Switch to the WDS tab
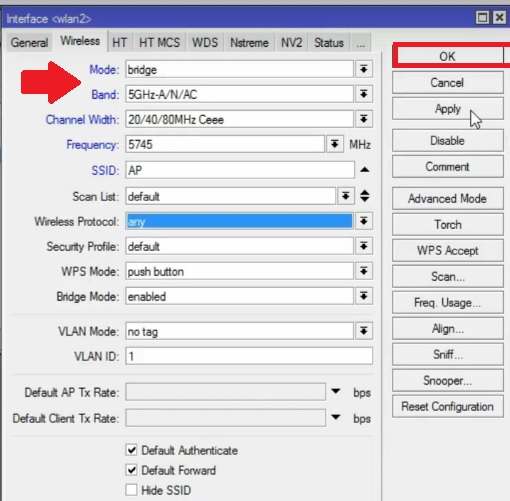 pyautogui.click(x=205, y=42)
